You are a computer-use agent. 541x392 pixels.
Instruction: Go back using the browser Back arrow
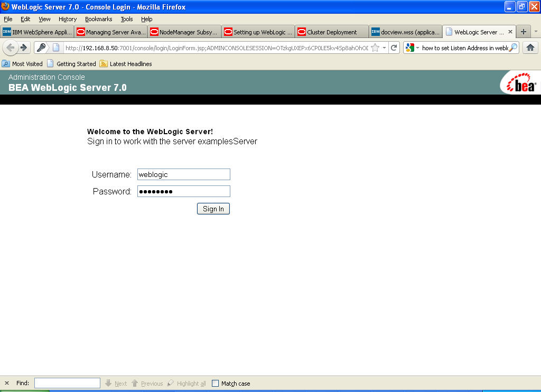(11, 48)
